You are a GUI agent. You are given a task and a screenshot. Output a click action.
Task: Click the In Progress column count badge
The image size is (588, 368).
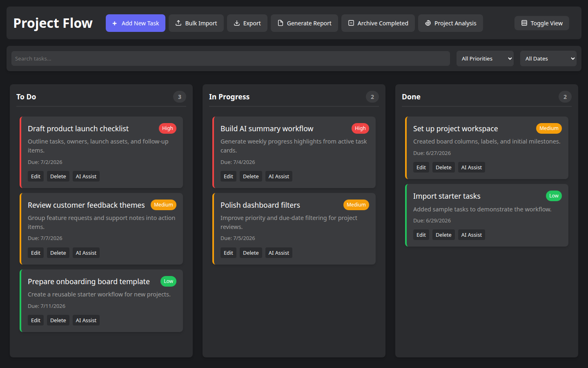[372, 97]
